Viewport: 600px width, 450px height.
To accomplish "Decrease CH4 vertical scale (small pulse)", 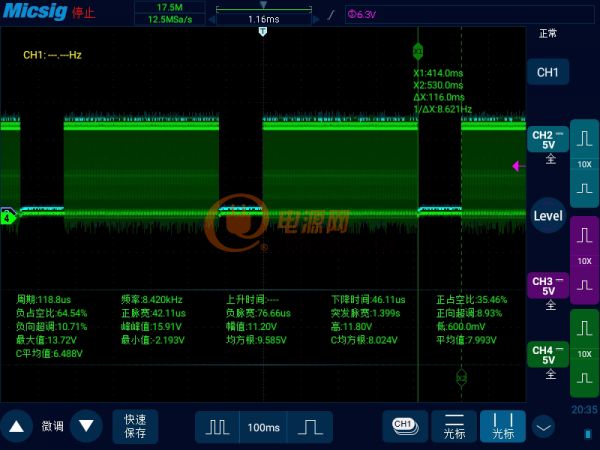I will coord(585,379).
